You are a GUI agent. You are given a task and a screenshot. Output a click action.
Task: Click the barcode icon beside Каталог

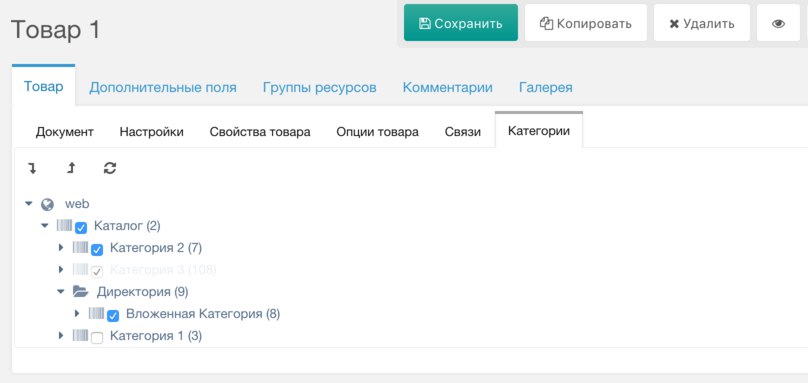coord(64,225)
